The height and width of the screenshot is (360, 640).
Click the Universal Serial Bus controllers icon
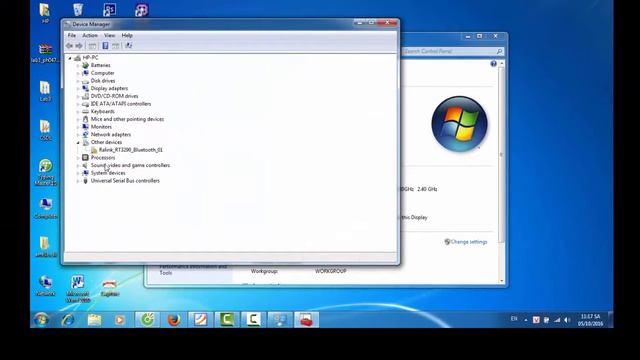click(x=85, y=181)
